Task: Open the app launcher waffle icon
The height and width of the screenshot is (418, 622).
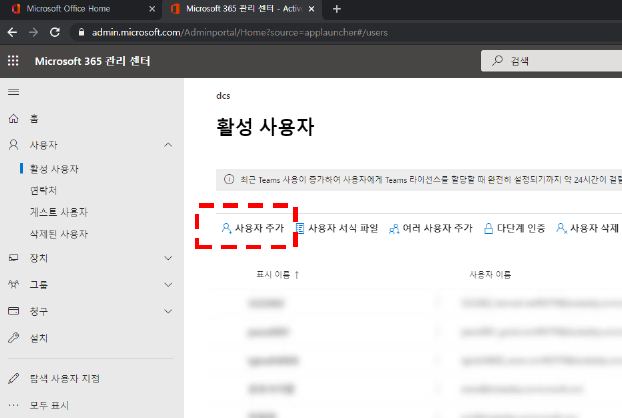Action: click(13, 61)
